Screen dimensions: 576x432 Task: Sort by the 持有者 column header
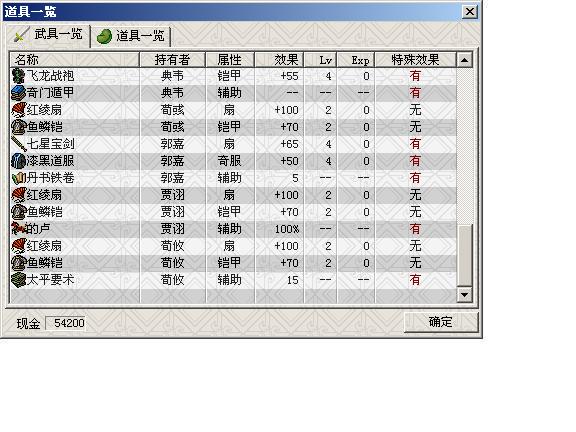tap(172, 60)
